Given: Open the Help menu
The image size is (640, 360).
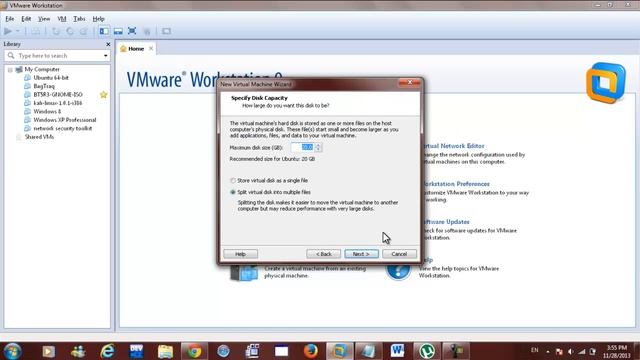Looking at the screenshot, I should coord(98,19).
